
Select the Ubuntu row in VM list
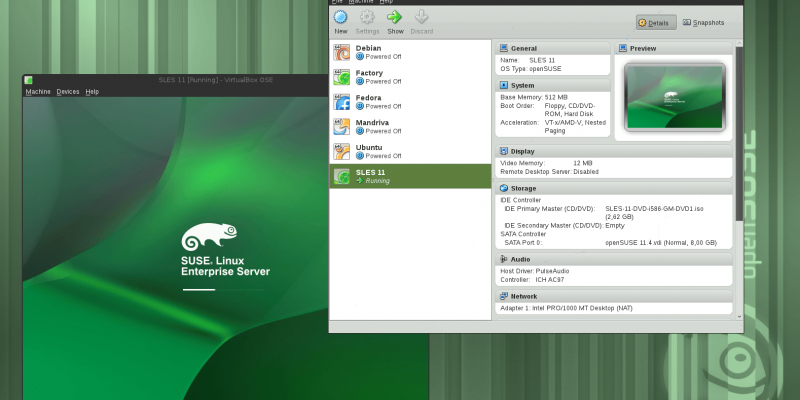click(410, 152)
